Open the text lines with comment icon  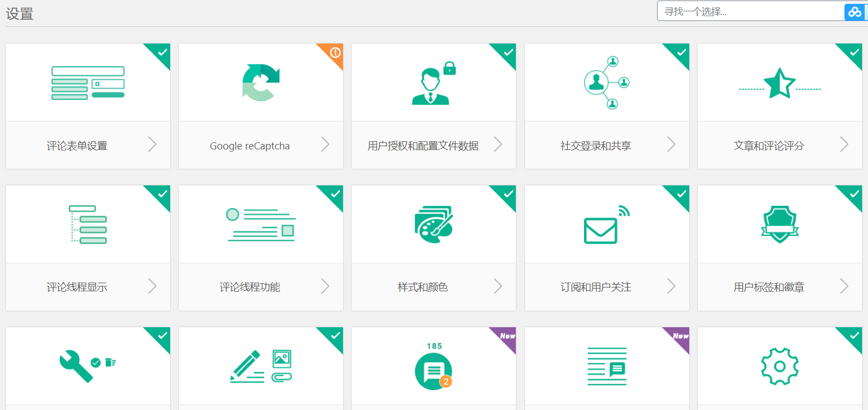coord(607,366)
